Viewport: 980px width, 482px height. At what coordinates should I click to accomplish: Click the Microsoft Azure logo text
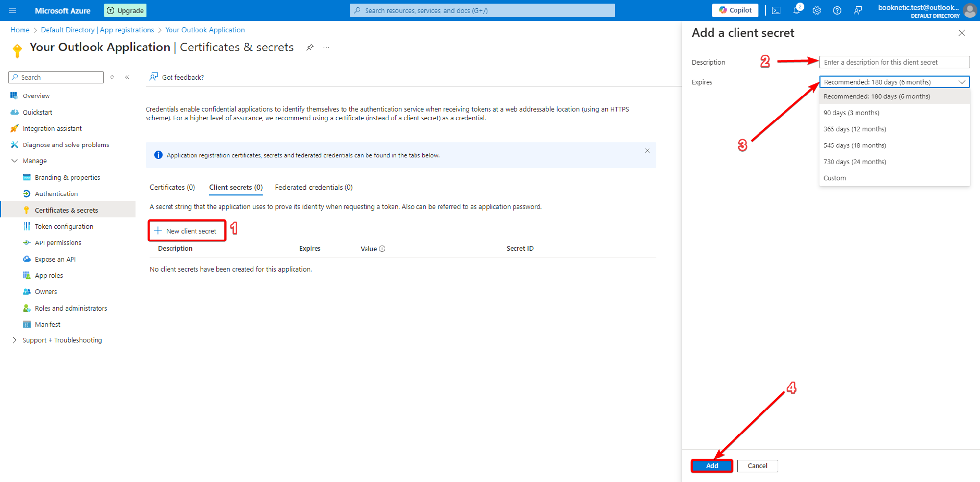(x=63, y=10)
